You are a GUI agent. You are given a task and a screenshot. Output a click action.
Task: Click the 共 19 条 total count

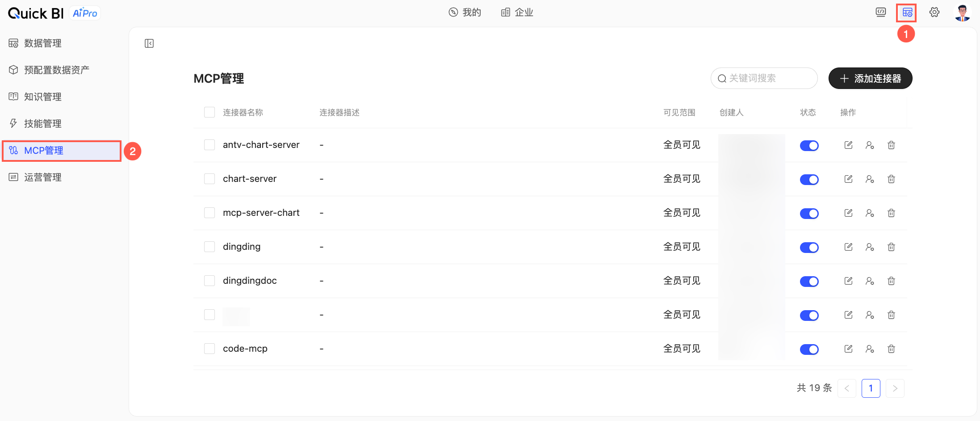click(x=814, y=388)
